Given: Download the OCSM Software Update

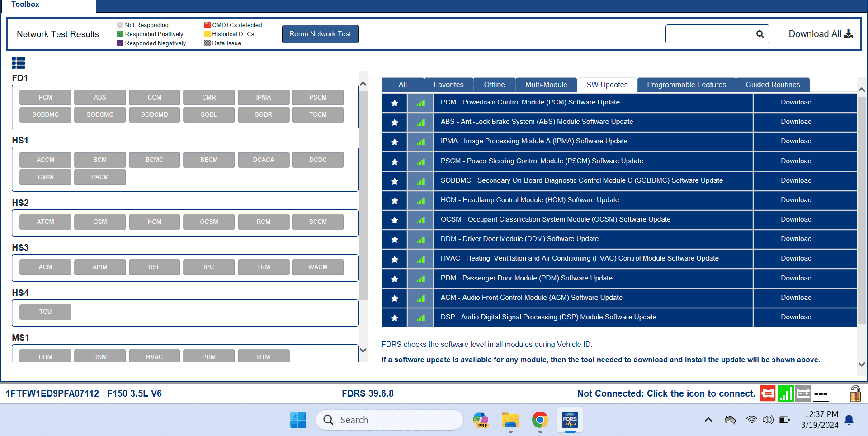Looking at the screenshot, I should (x=796, y=219).
